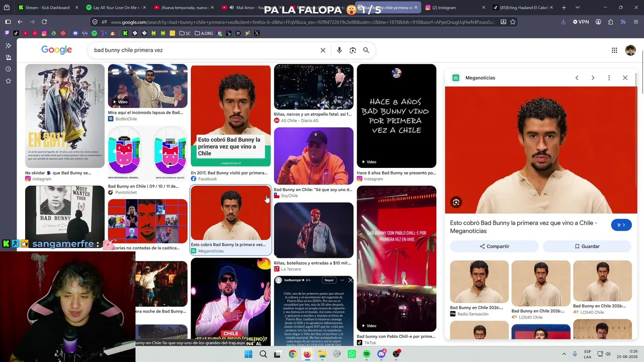Open the La Tercera image result
Viewport: 644px width, 362px height.
point(313,230)
